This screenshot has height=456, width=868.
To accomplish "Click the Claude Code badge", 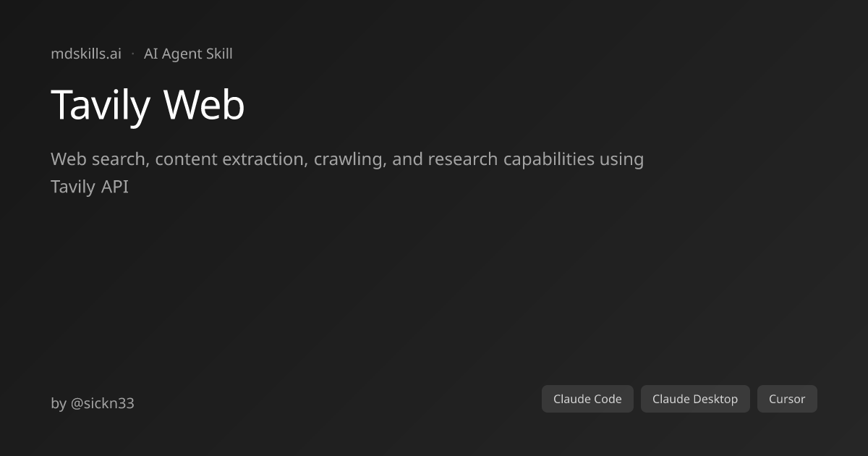I will (587, 399).
